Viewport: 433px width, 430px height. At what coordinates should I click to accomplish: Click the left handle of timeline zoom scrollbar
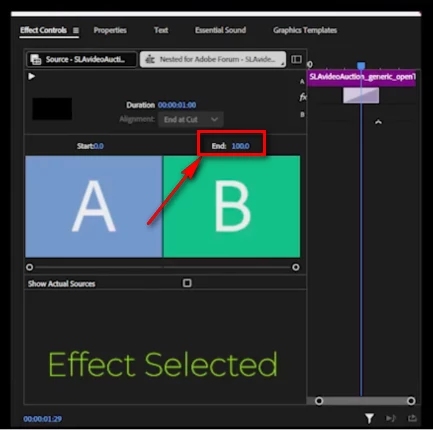(319, 401)
